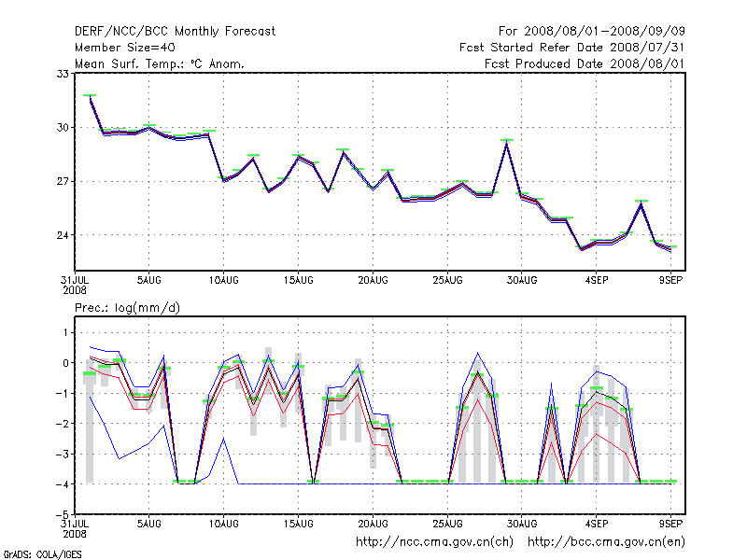Click the 33 value on temperature axis

click(x=63, y=73)
